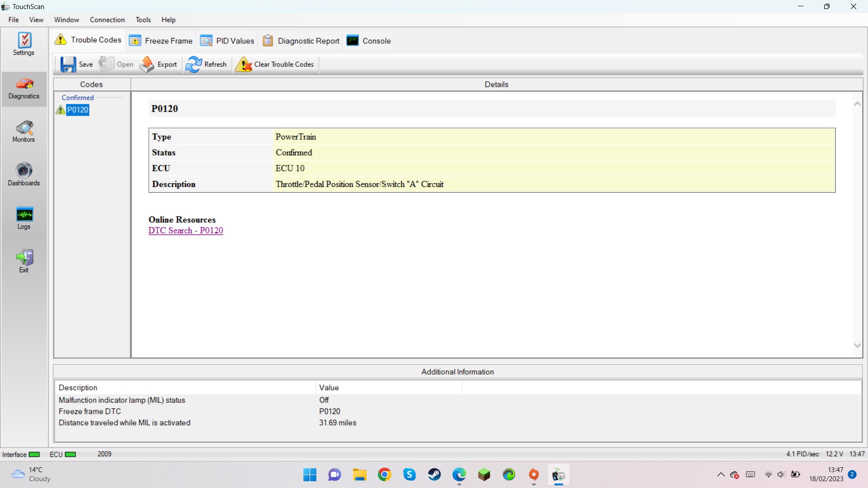
Task: Select the P0120 code in the list
Action: point(78,110)
